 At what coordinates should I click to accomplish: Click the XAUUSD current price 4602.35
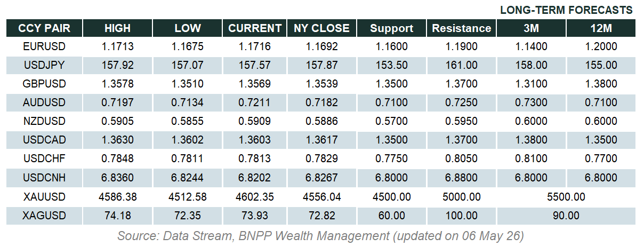tap(254, 197)
